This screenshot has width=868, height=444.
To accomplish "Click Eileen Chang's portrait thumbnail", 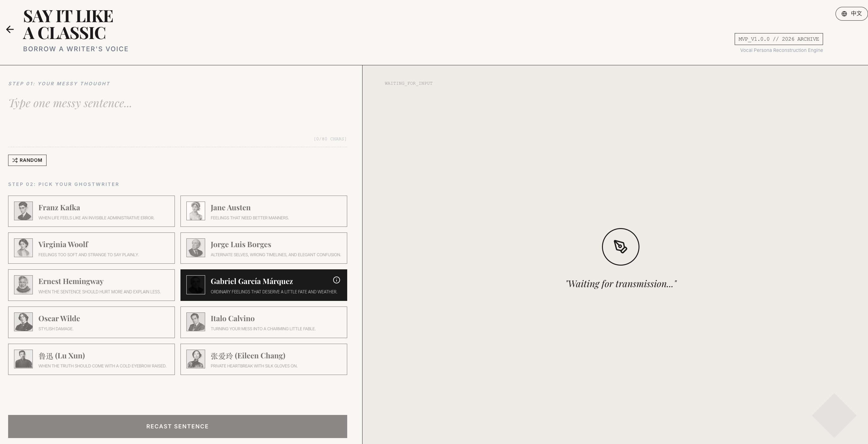I will point(195,359).
